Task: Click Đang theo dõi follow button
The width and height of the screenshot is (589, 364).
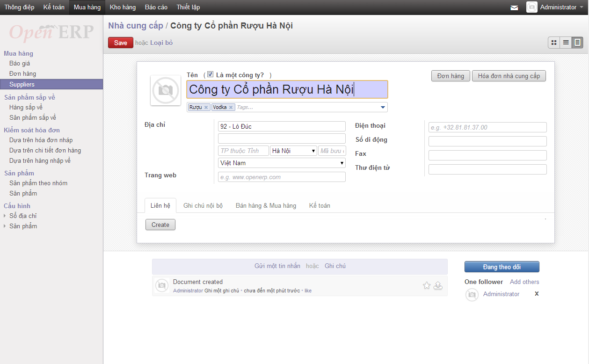Action: (502, 267)
